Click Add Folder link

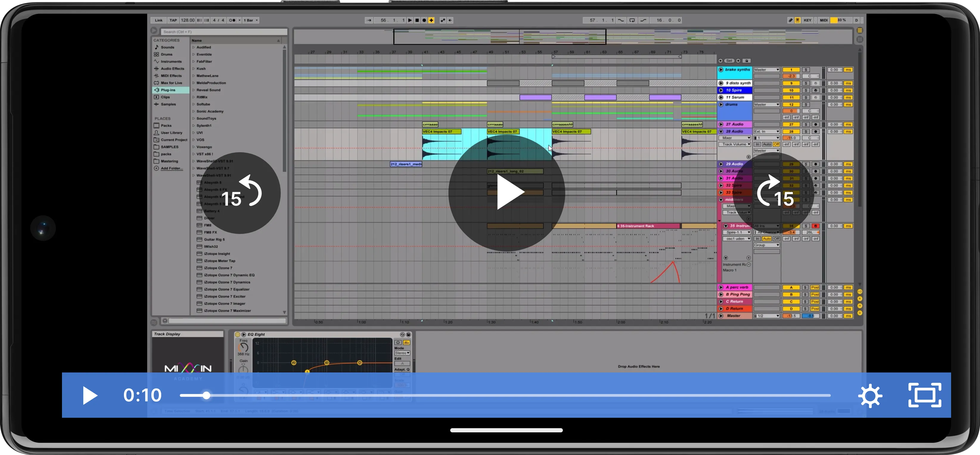tap(171, 169)
